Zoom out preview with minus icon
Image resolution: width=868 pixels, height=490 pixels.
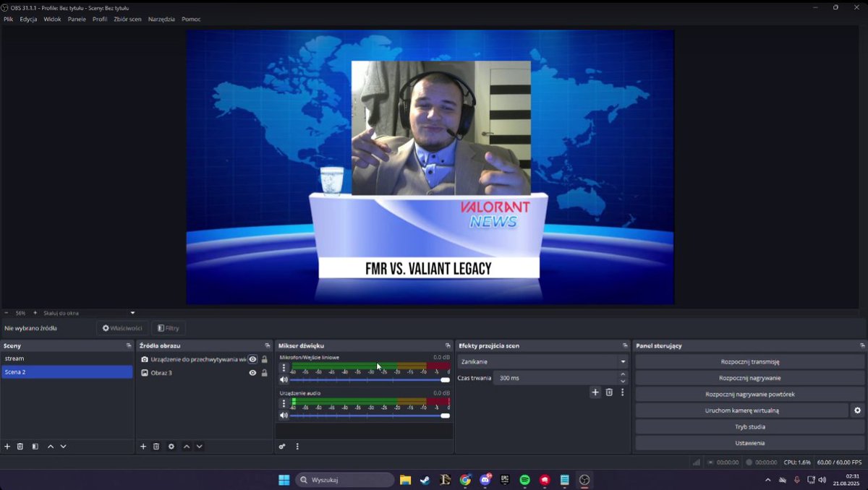(x=7, y=313)
